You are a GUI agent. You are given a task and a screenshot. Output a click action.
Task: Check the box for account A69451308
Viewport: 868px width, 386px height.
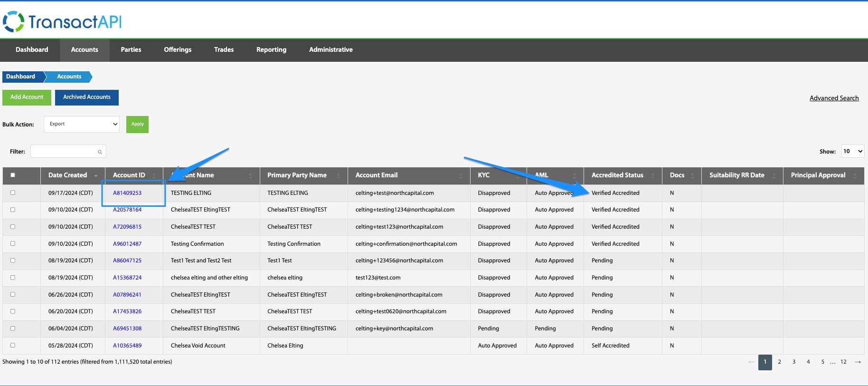click(x=13, y=328)
